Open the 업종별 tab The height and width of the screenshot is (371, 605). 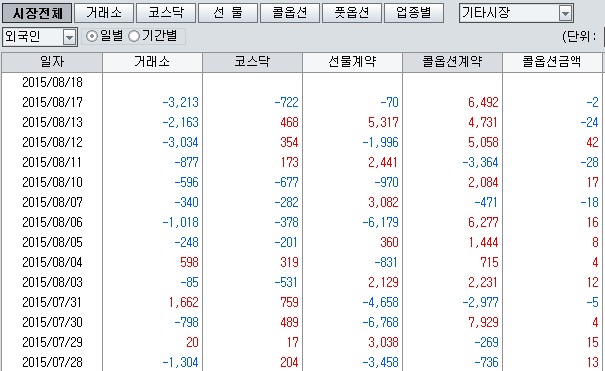414,13
